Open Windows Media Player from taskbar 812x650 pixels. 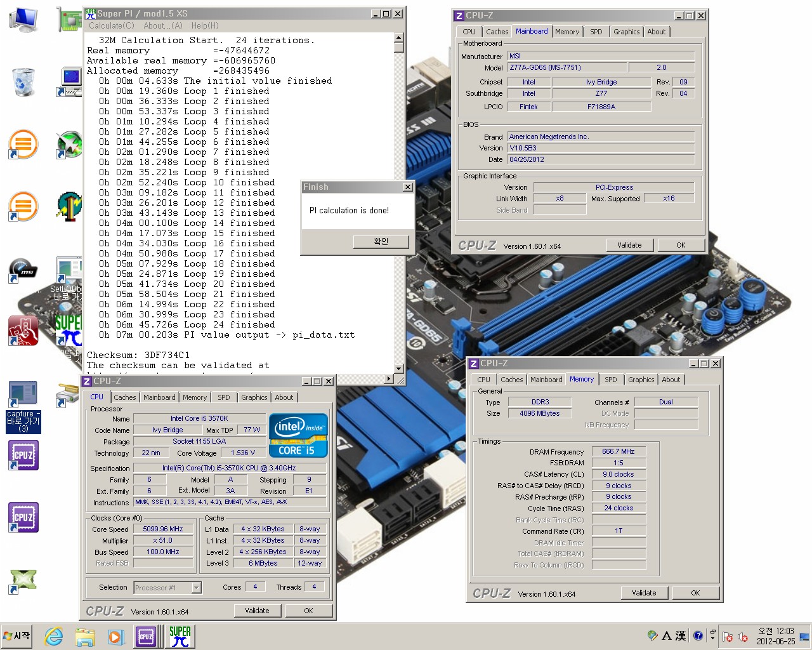pos(115,637)
